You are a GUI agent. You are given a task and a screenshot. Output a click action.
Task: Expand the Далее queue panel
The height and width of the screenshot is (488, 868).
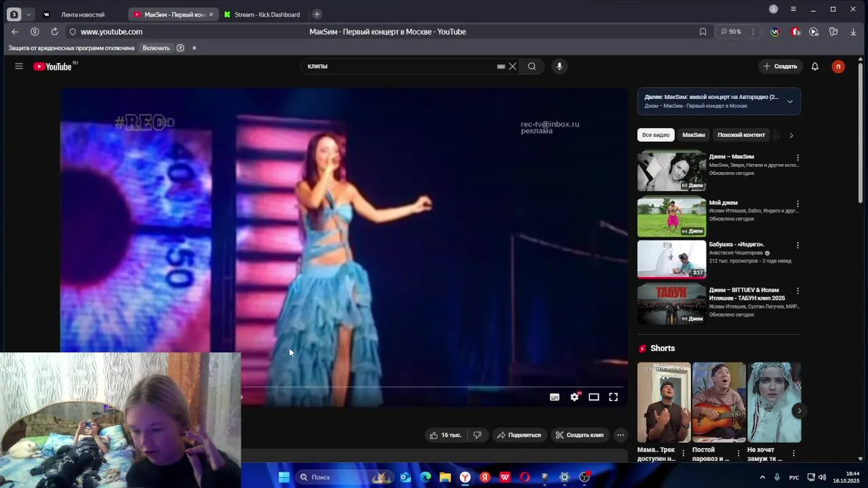click(790, 102)
